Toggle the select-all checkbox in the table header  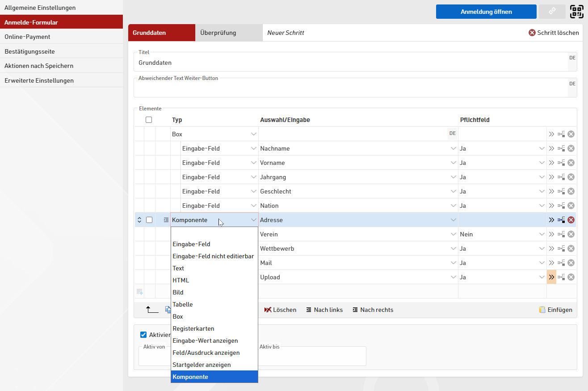(x=149, y=120)
